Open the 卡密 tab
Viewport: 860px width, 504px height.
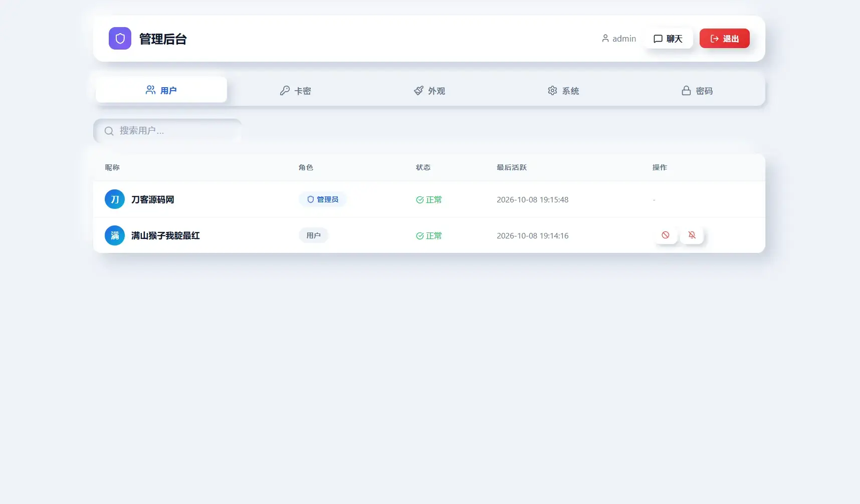295,91
